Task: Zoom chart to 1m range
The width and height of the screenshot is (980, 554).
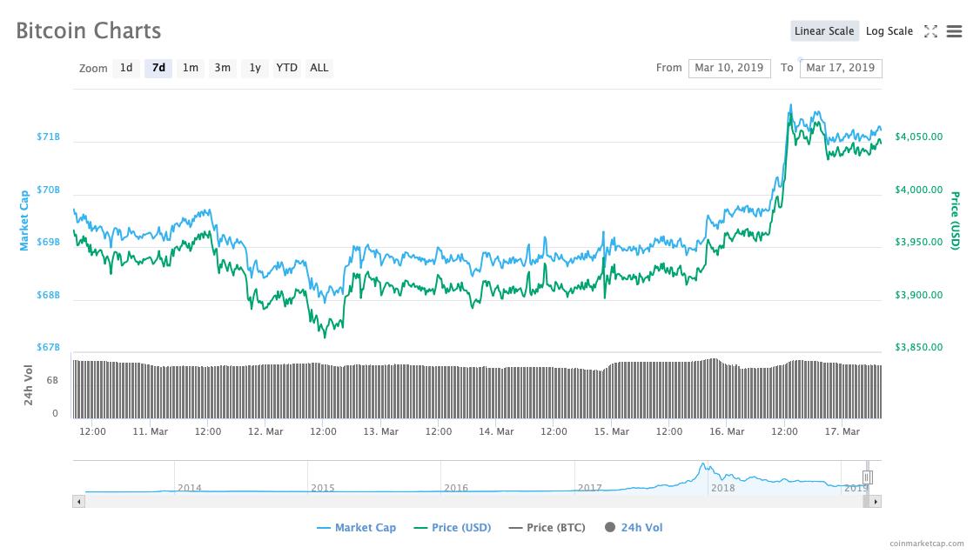Action: click(190, 68)
